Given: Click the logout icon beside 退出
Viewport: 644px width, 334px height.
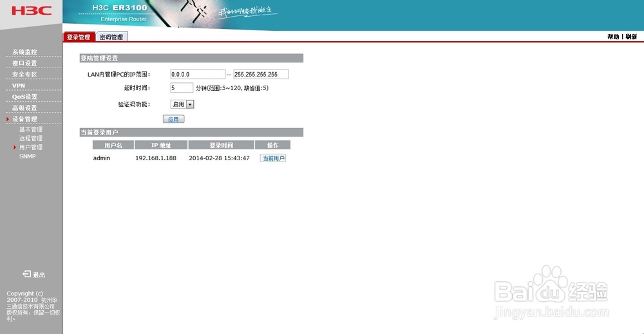Looking at the screenshot, I should click(x=26, y=274).
